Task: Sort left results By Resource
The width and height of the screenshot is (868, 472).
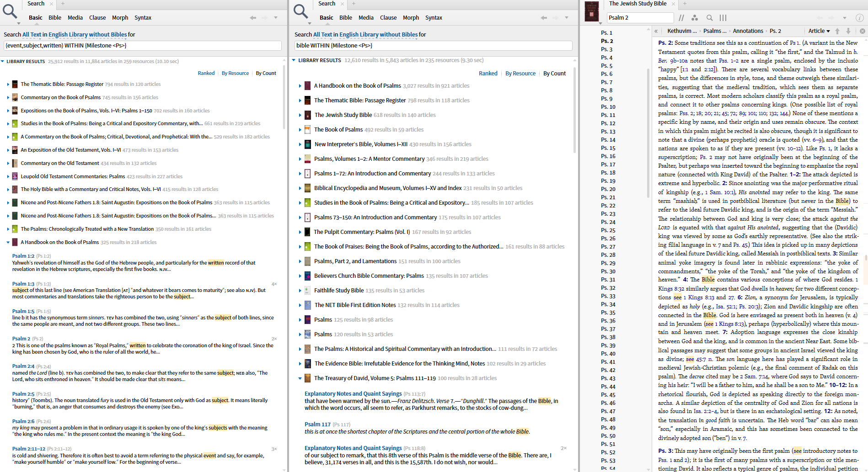Action: pos(235,73)
